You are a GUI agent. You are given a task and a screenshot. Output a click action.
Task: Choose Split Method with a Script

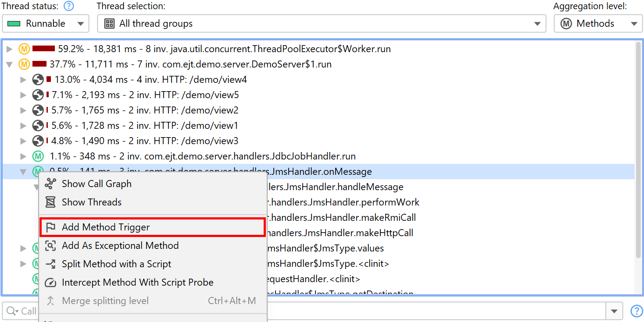point(116,264)
